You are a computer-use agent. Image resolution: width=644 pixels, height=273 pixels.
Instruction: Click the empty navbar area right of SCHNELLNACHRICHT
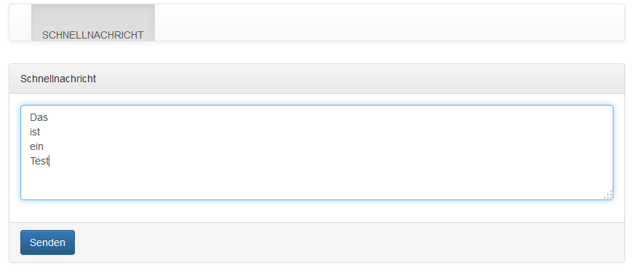390,23
